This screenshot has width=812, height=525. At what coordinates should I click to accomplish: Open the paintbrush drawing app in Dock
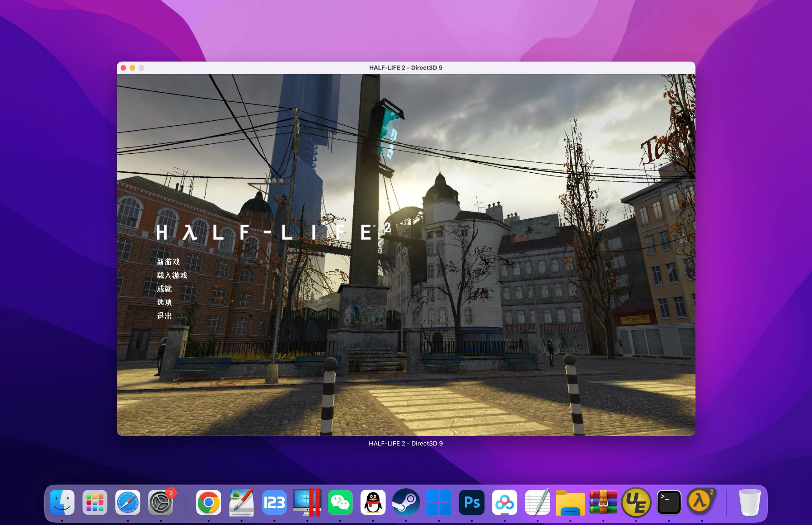click(x=241, y=502)
